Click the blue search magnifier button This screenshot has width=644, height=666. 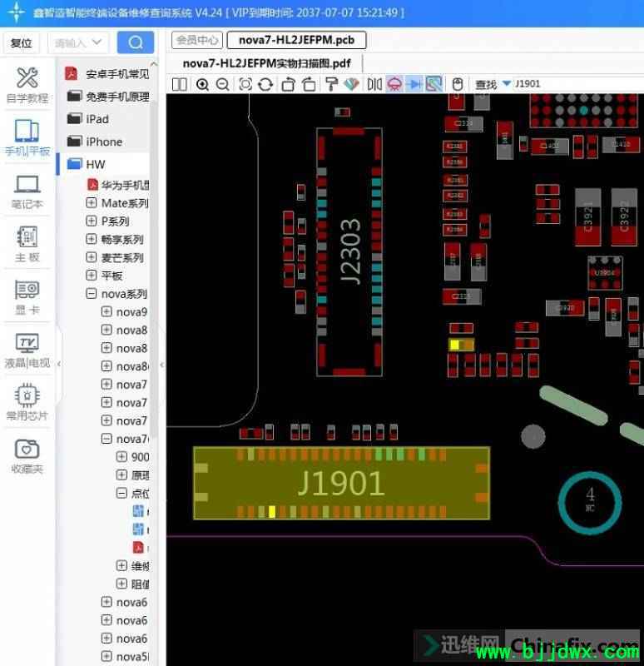(x=136, y=42)
